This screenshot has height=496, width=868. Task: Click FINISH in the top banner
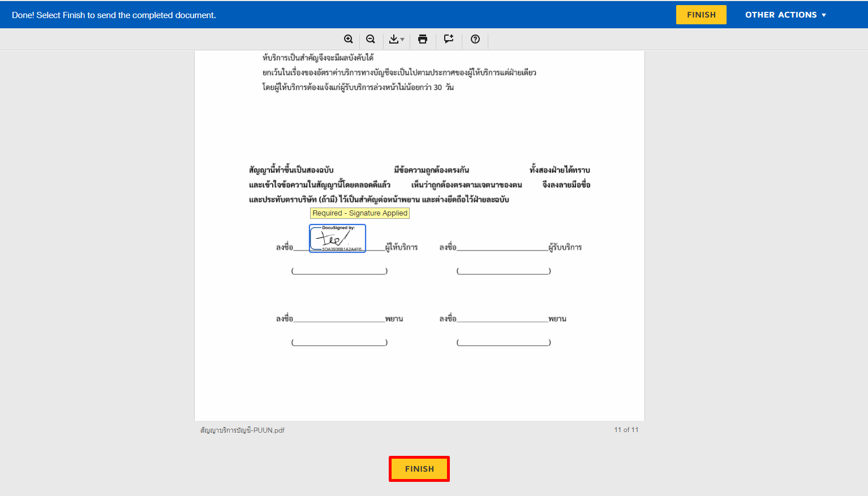tap(701, 15)
